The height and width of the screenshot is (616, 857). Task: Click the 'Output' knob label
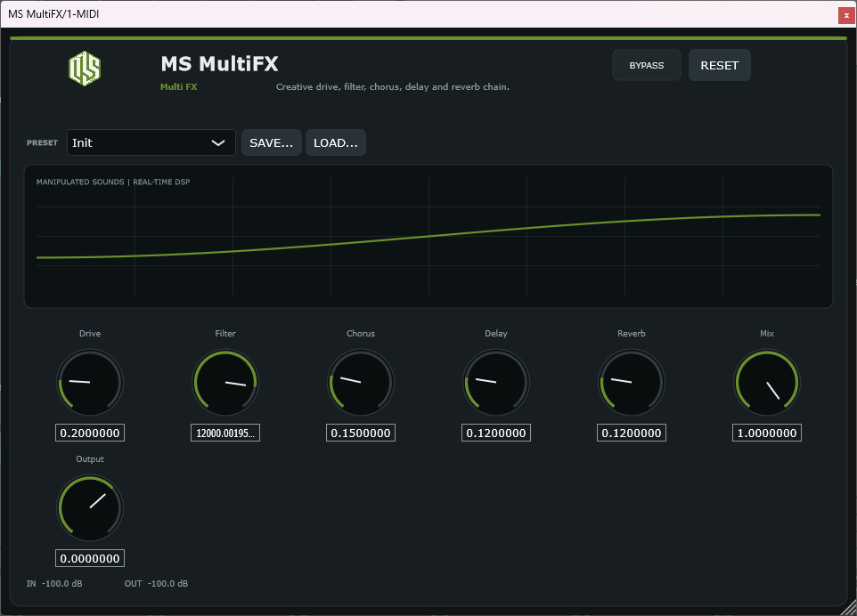90,459
